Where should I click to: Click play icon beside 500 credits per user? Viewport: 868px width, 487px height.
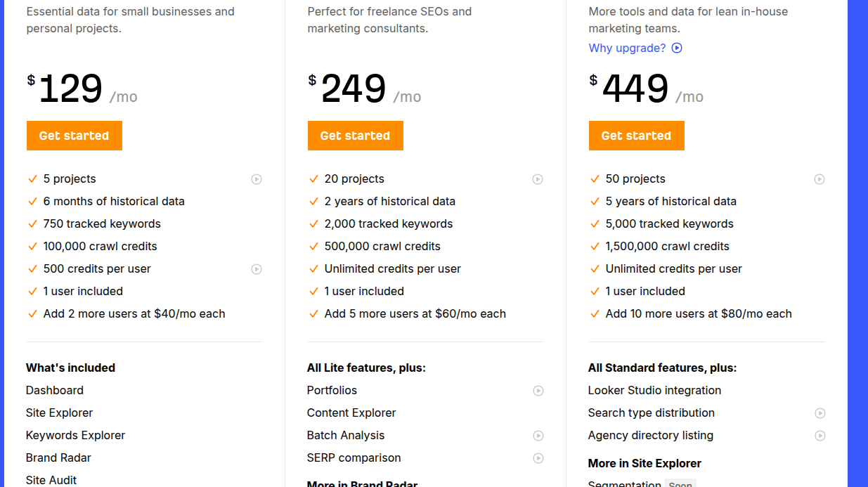coord(257,269)
